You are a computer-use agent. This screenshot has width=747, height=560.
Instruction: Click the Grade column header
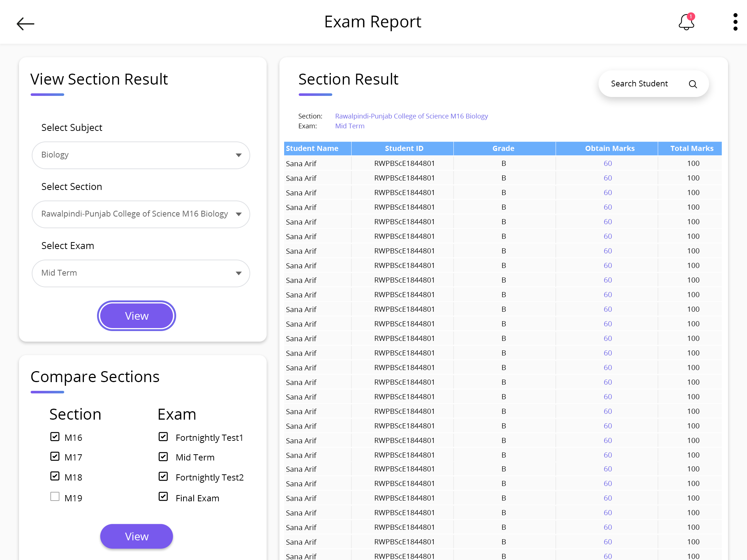click(x=503, y=148)
